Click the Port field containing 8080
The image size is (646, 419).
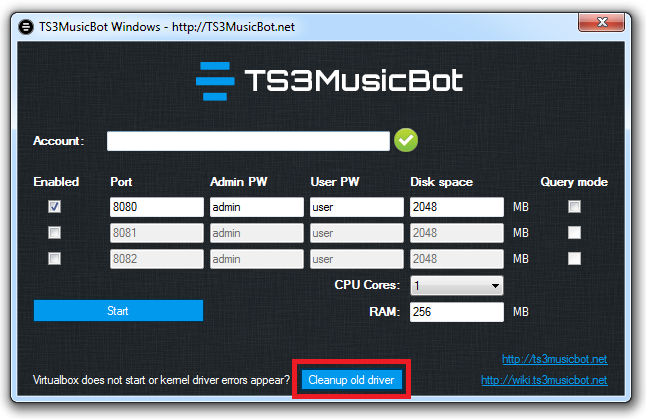157,207
